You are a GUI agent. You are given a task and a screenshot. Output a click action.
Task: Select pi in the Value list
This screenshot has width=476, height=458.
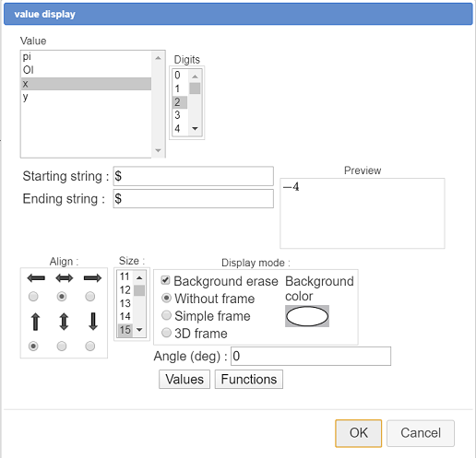click(x=86, y=57)
